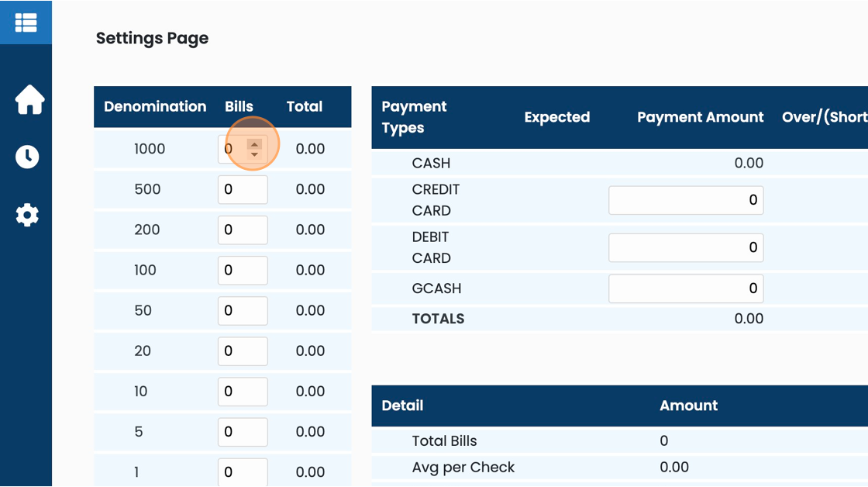Click the Total Bills amount value 0
Viewport: 868px width, 487px height.
(663, 441)
